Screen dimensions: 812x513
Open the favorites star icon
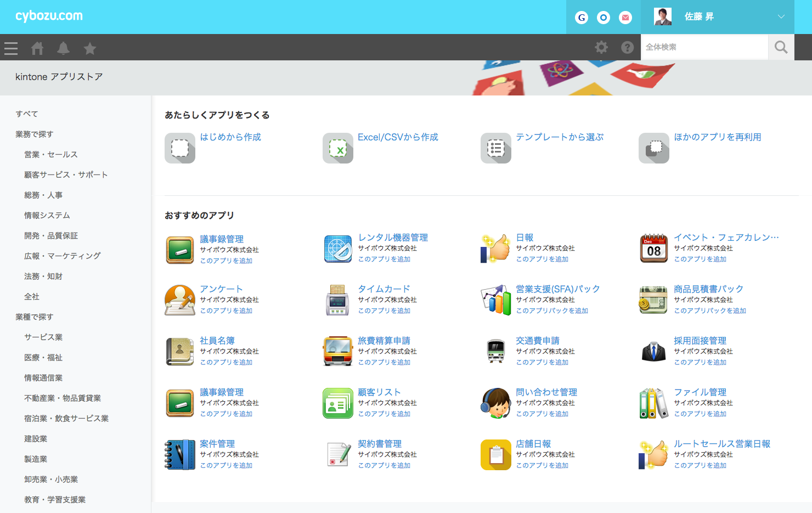[90, 48]
